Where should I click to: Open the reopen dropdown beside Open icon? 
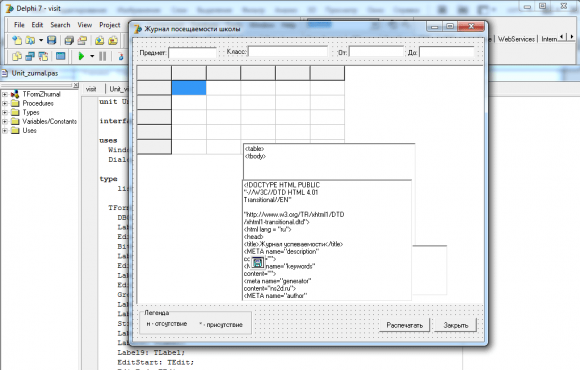click(x=41, y=40)
